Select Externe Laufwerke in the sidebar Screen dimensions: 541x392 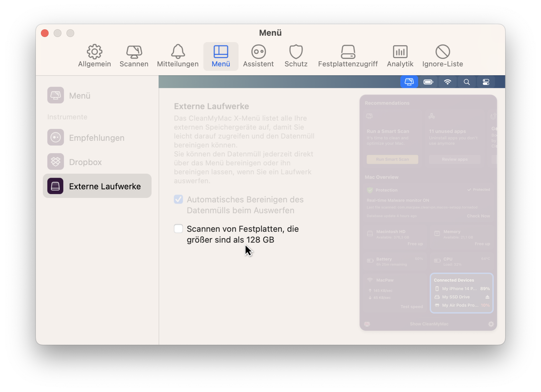coord(97,186)
